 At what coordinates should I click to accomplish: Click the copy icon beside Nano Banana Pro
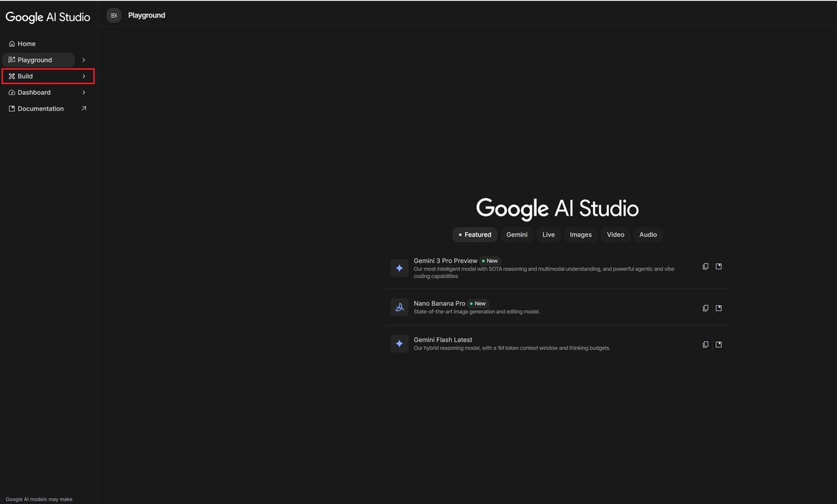coord(705,308)
